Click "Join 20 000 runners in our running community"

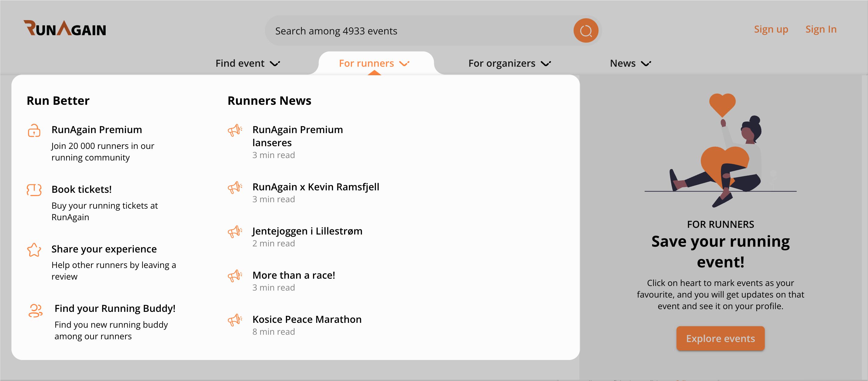pos(103,152)
